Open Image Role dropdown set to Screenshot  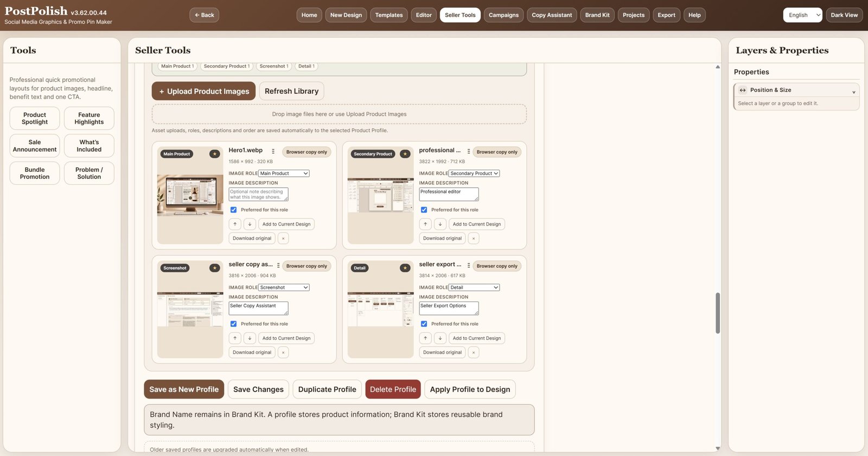tap(284, 287)
